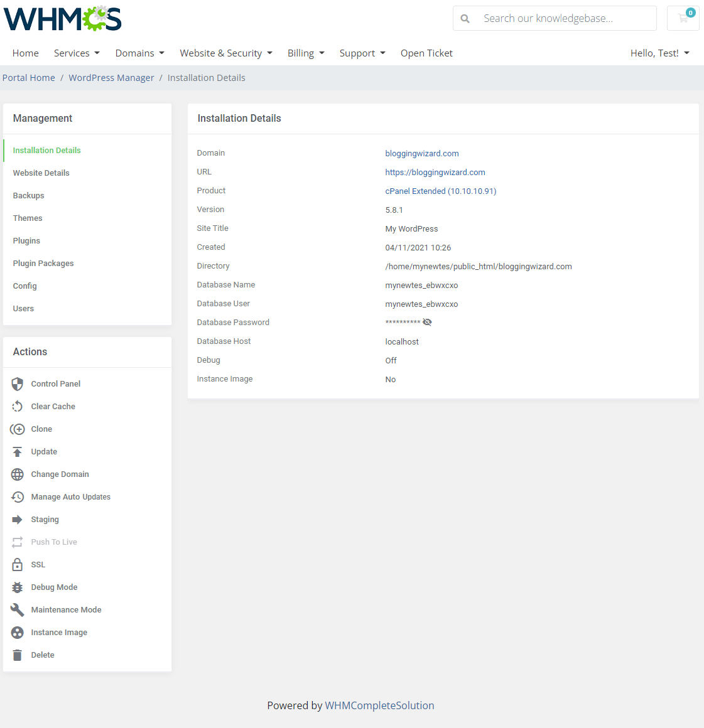The width and height of the screenshot is (704, 728).
Task: Click the My WordPress site title value
Action: coord(411,229)
